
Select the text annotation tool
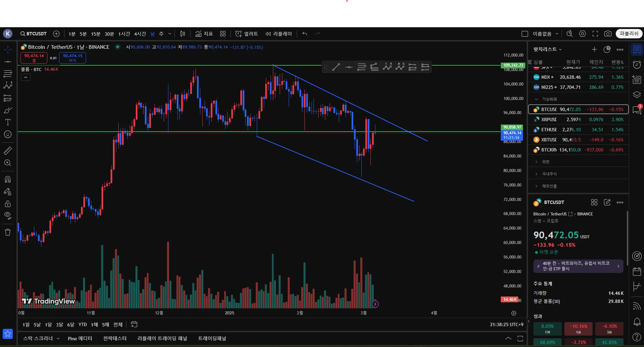[x=8, y=122]
